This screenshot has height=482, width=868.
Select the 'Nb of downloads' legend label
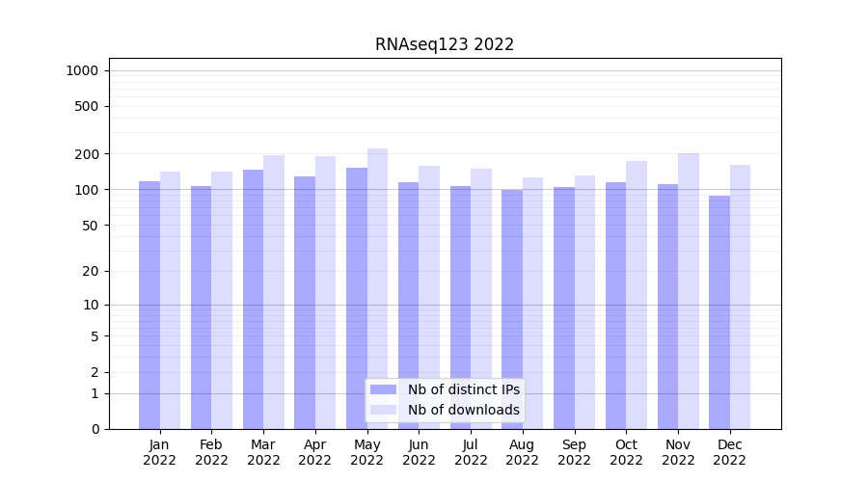(x=463, y=410)
